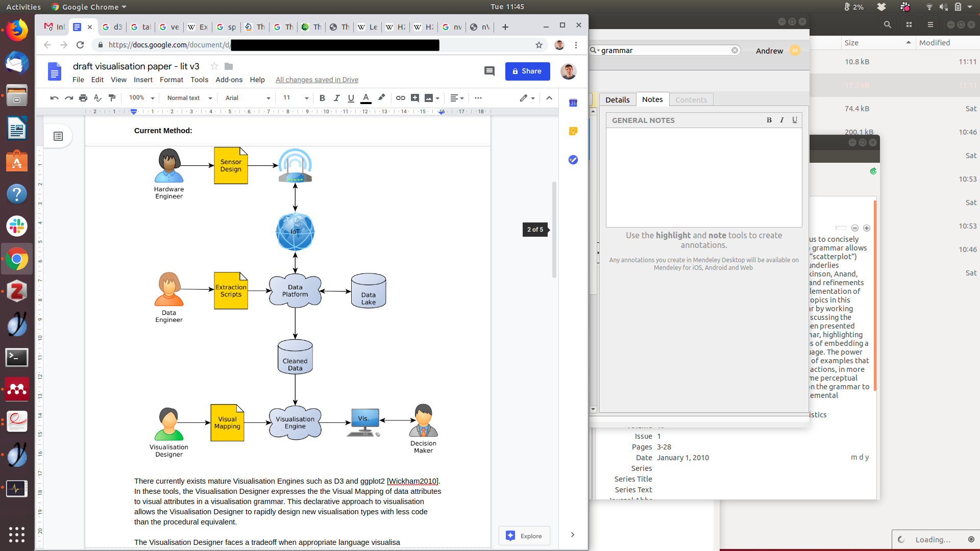Click the Undo icon in Docs toolbar
This screenshot has width=980, height=551.
tap(54, 98)
